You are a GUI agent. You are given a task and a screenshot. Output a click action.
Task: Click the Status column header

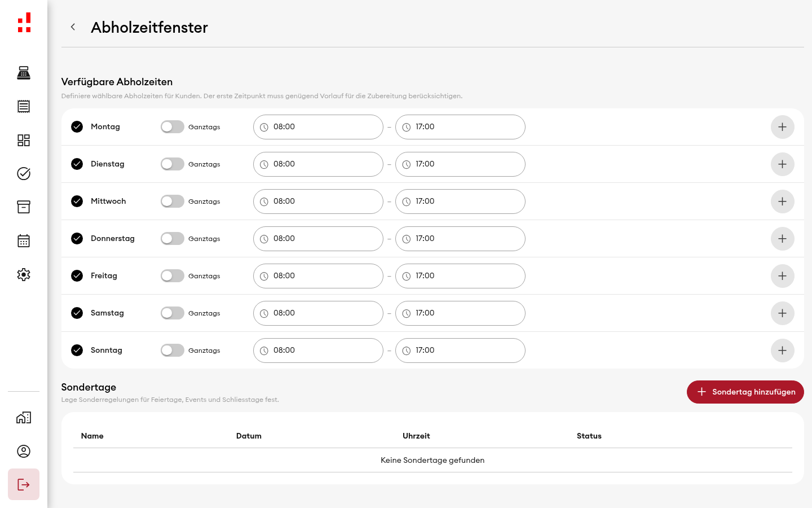click(x=589, y=436)
